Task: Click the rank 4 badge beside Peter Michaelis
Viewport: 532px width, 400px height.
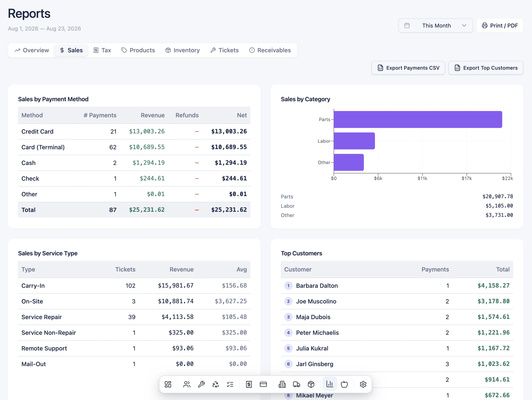Action: (x=288, y=332)
